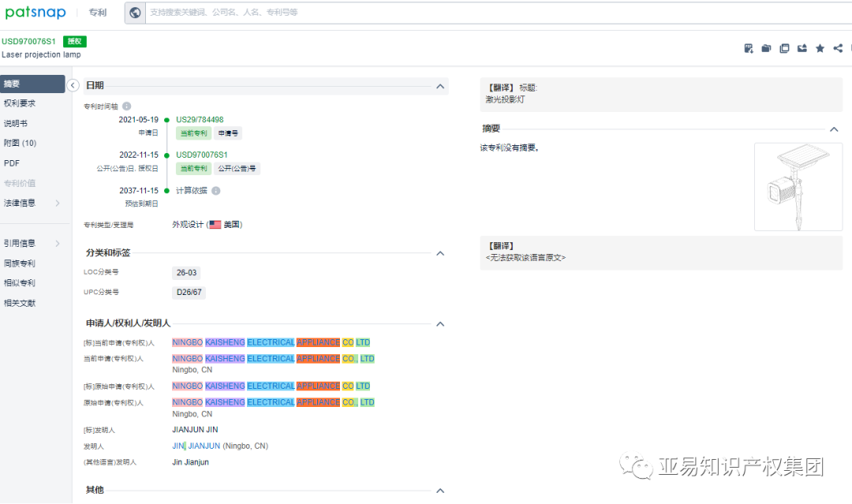Click the 公开(公告)号 tag
Image resolution: width=852 pixels, height=504 pixels.
click(237, 168)
